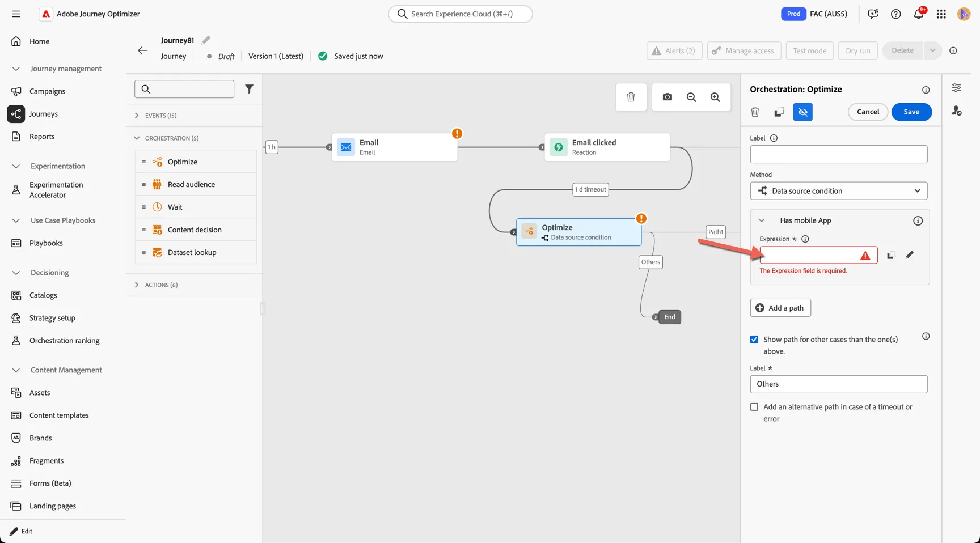Open Campaigns in the left navigation
Screen dimensions: 980x543
[x=47, y=91]
